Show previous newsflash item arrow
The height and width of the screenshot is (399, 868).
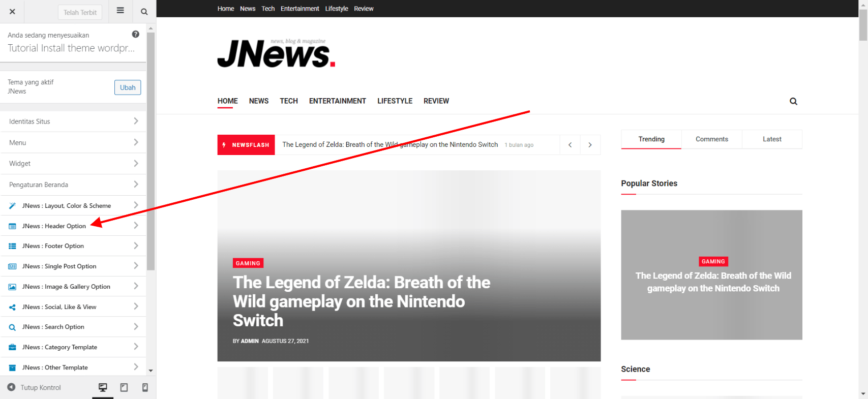pyautogui.click(x=570, y=145)
